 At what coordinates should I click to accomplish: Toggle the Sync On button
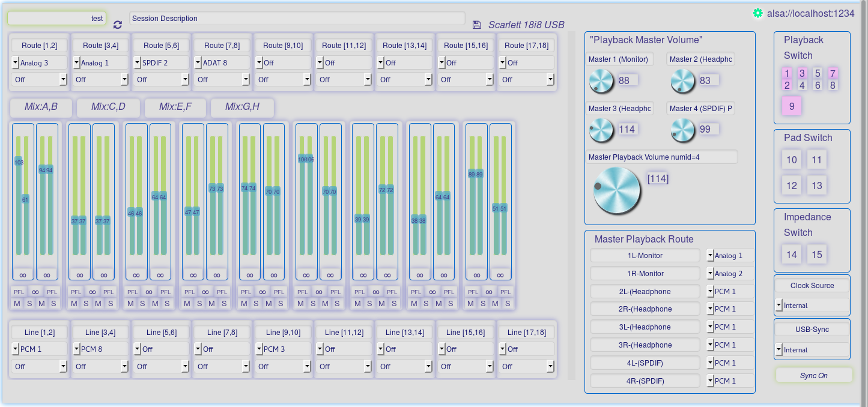pyautogui.click(x=814, y=375)
